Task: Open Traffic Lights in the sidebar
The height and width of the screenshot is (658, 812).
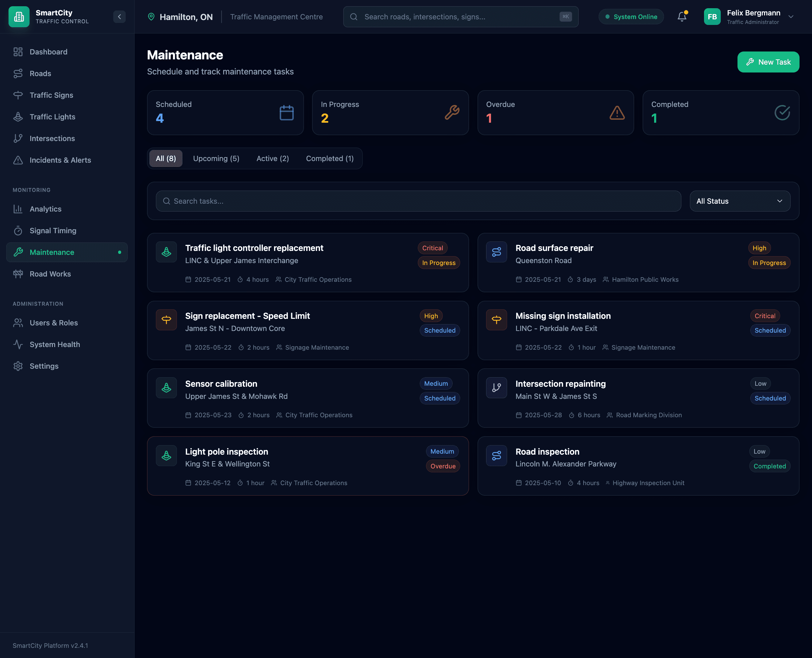Action: click(52, 117)
